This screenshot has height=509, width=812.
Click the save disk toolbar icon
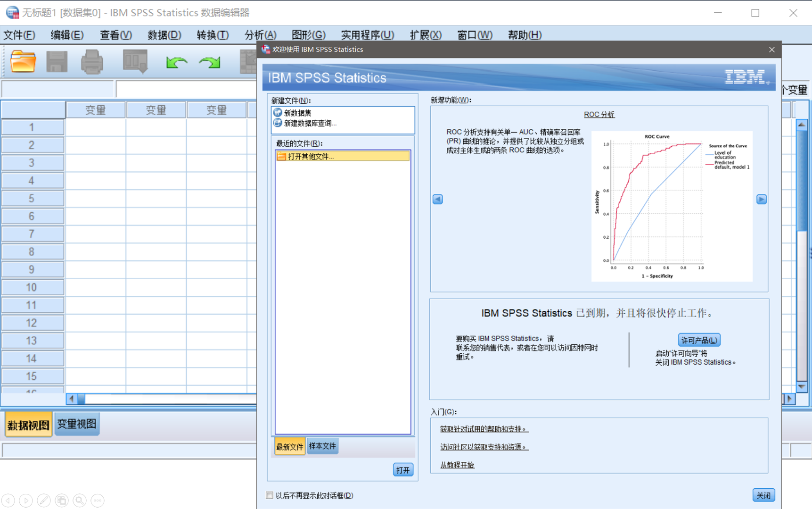pos(57,61)
